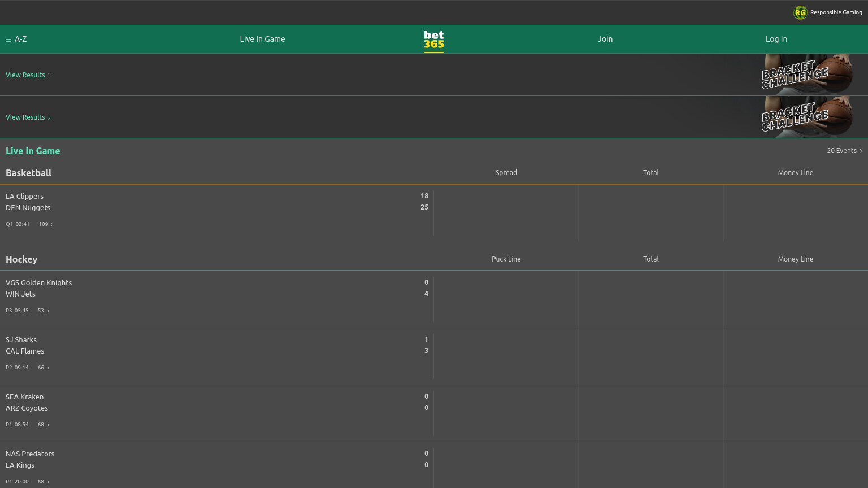Screen dimensions: 868x488
Task: Open the second View Results link
Action: 28,117
